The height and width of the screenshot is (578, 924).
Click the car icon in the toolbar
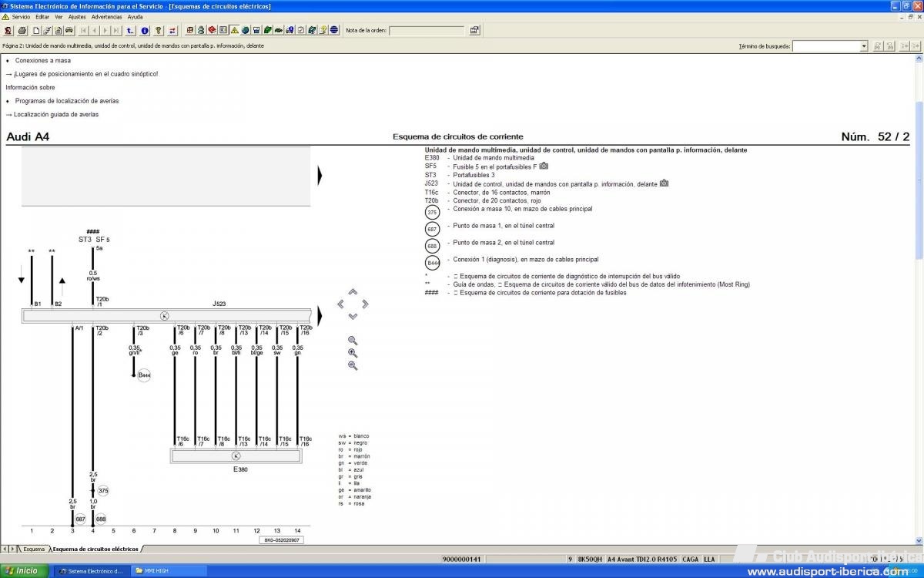click(69, 31)
